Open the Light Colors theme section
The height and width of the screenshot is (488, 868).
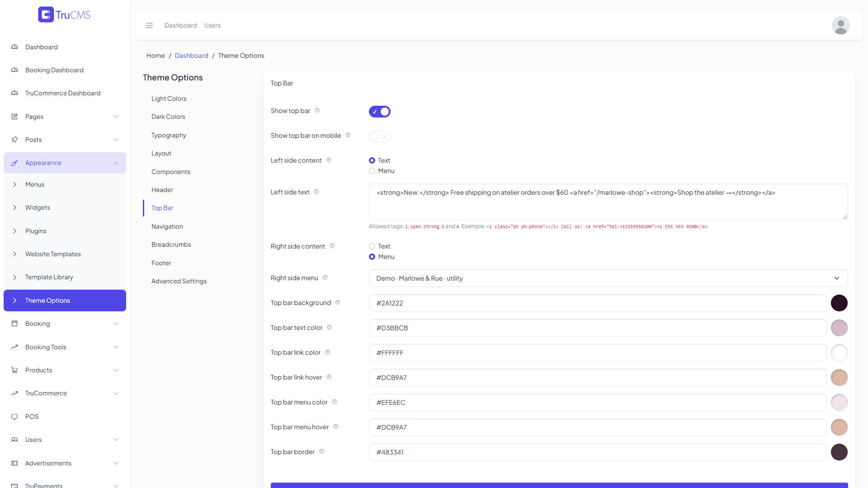169,99
